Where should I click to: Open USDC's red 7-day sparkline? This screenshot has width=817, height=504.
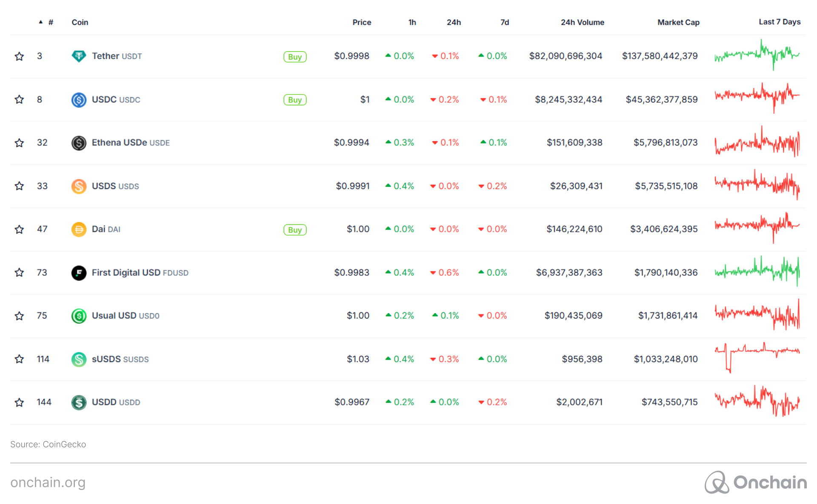point(757,98)
